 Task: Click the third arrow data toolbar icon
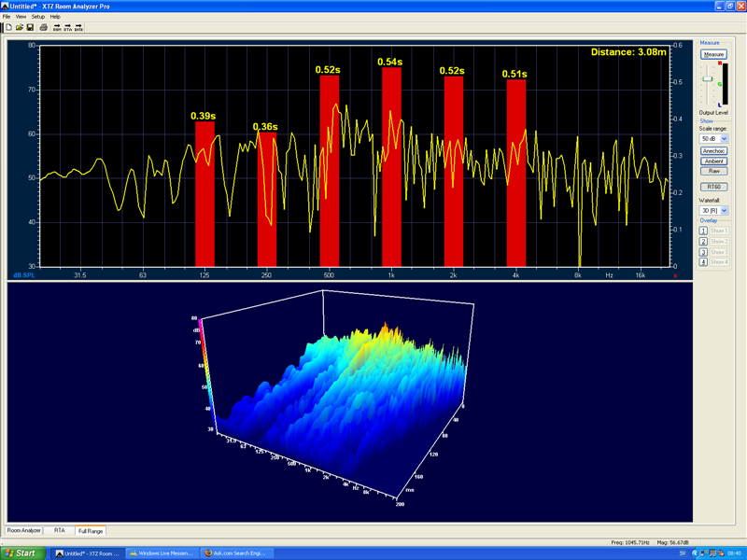[78, 28]
